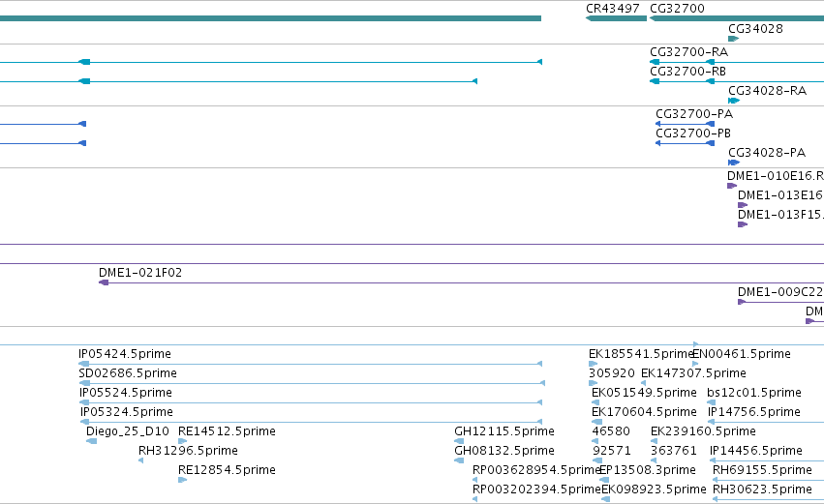Select the CR43497 gene label
Image resolution: width=824 pixels, height=504 pixels.
[x=612, y=9]
